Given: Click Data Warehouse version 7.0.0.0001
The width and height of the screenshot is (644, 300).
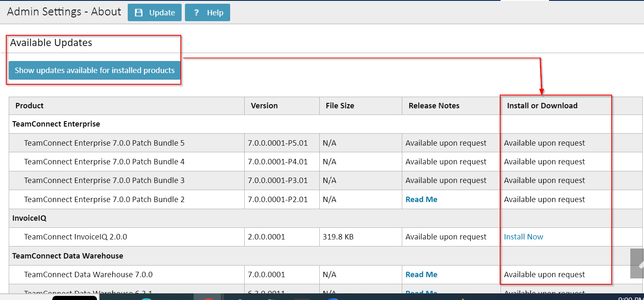Looking at the screenshot, I should 266,275.
